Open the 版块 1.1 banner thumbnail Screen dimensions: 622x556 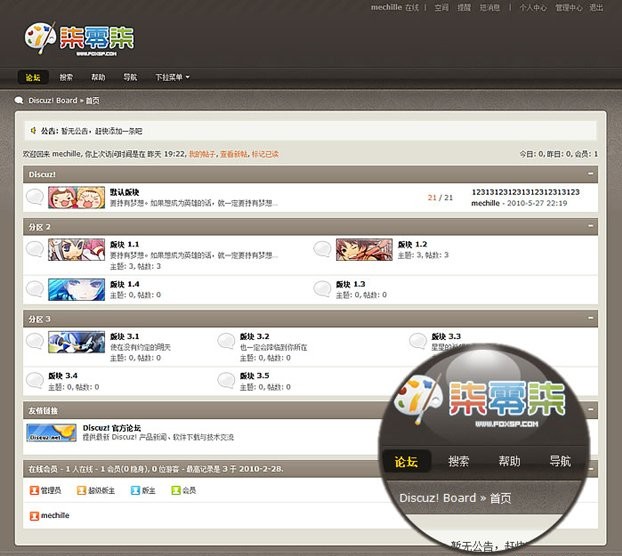pyautogui.click(x=77, y=249)
